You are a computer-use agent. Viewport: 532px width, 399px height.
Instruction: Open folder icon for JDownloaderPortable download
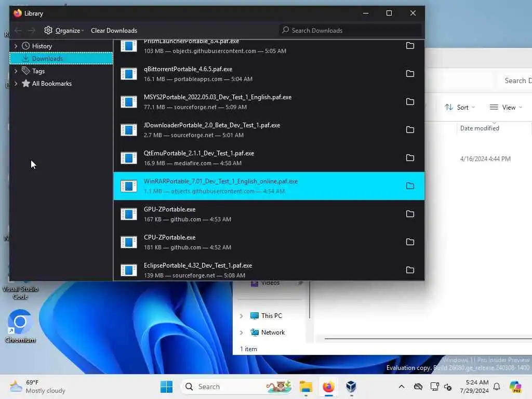tap(410, 129)
